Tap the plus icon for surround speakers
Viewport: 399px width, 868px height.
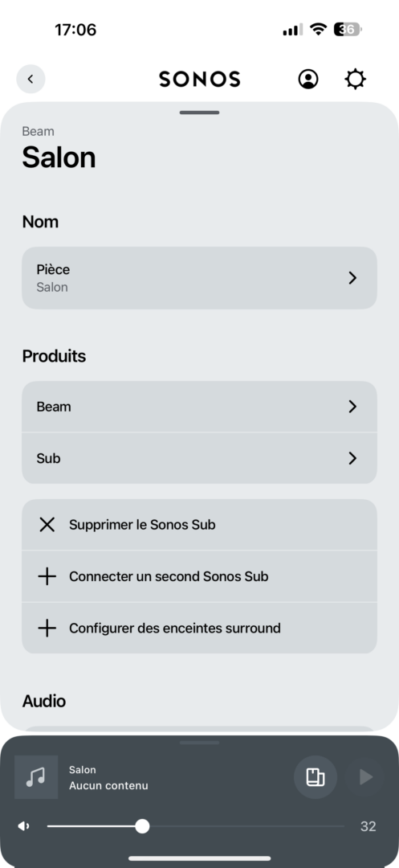47,628
